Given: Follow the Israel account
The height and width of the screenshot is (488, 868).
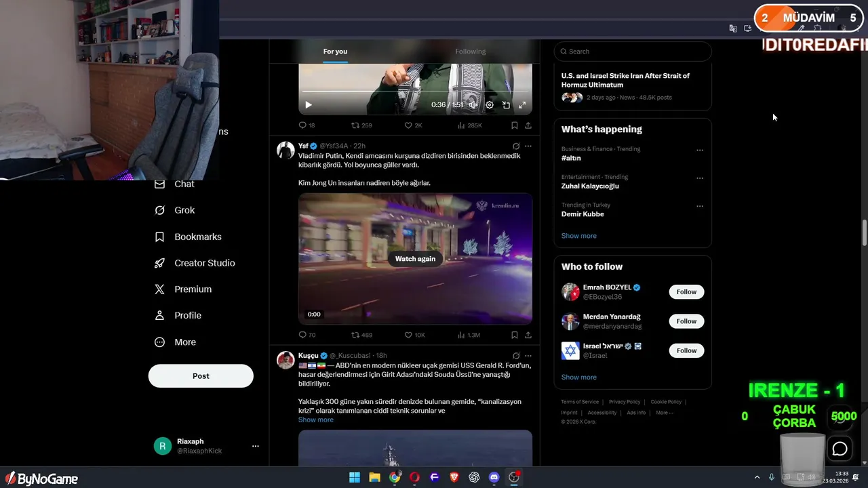Looking at the screenshot, I should coord(686,350).
